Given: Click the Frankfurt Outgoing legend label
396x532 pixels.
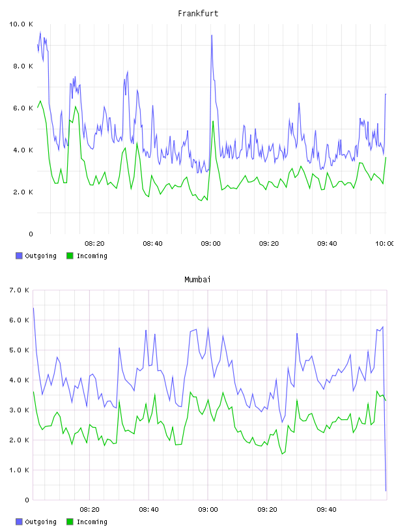Looking at the screenshot, I should [40, 256].
